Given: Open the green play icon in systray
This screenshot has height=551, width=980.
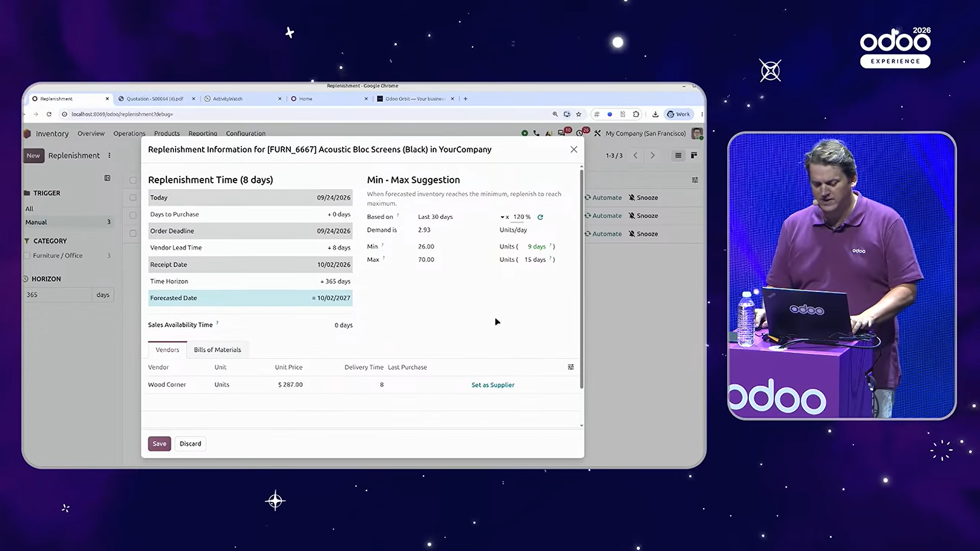Looking at the screenshot, I should [x=525, y=133].
